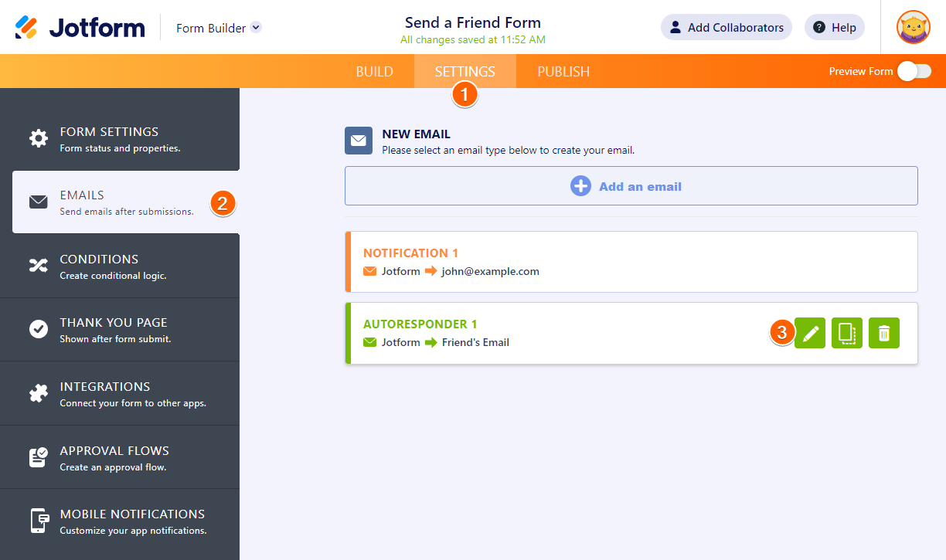Open the Settings tab

pyautogui.click(x=464, y=72)
